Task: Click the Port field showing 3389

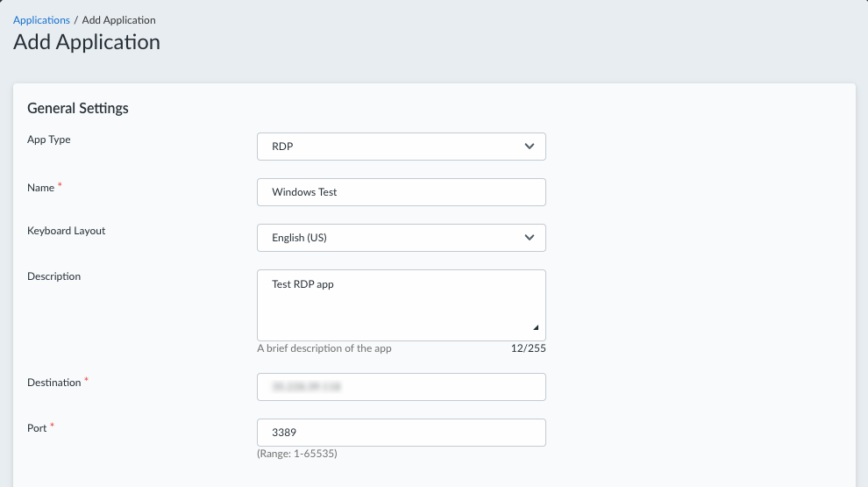Action: [x=401, y=433]
